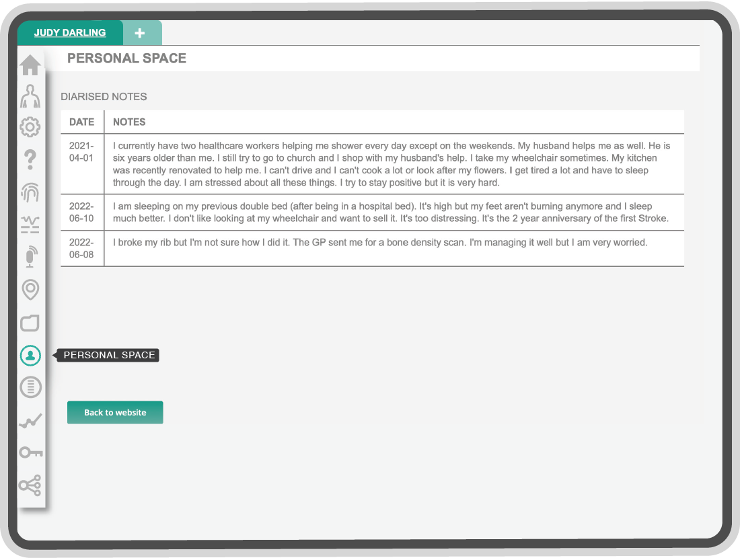Open the fingerprint icon in sidebar
The image size is (740, 560).
30,192
